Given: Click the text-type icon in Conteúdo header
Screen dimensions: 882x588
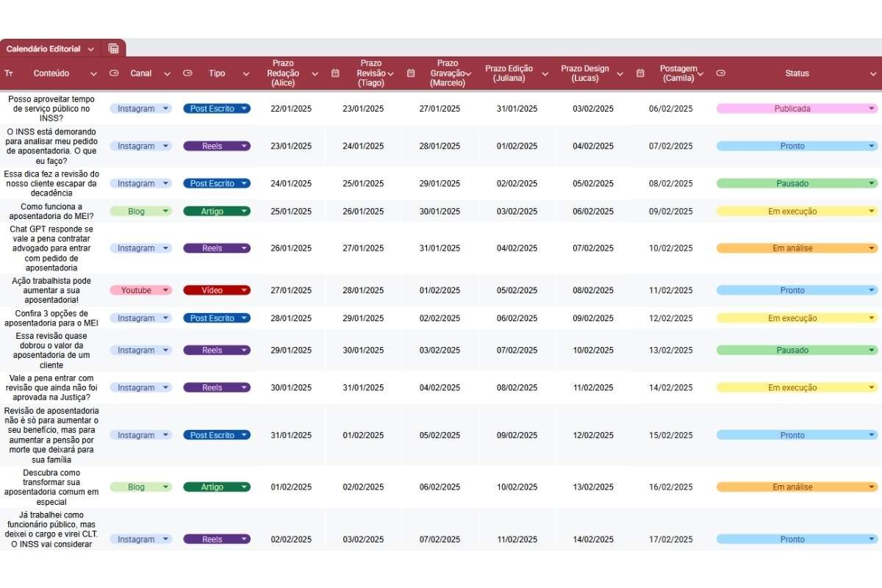Looking at the screenshot, I should 9,73.
